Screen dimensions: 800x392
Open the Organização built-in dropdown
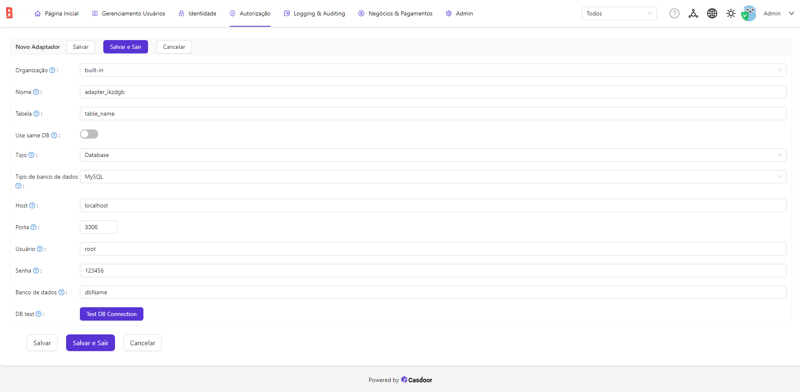[433, 70]
